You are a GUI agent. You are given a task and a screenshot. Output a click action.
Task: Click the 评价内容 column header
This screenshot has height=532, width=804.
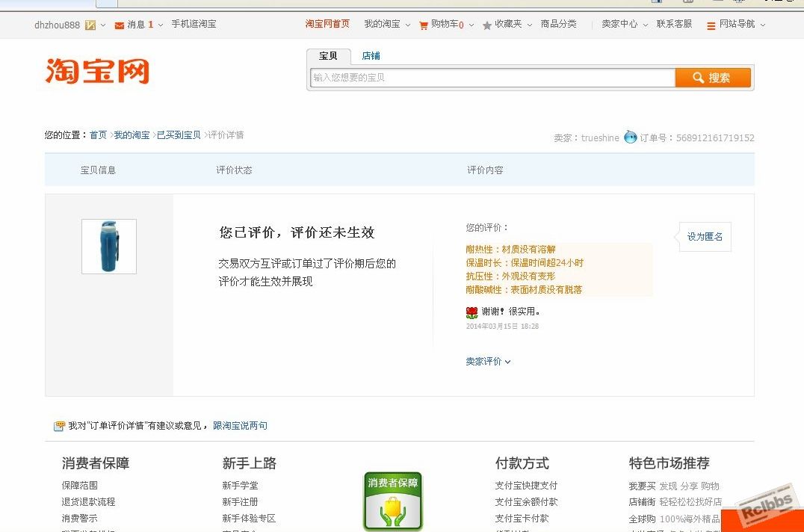[485, 170]
